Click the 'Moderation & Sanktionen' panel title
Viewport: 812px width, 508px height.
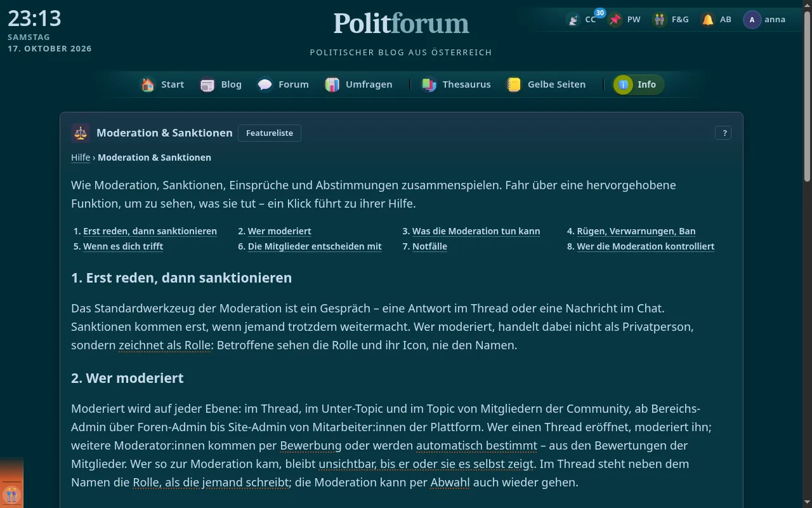tap(164, 133)
